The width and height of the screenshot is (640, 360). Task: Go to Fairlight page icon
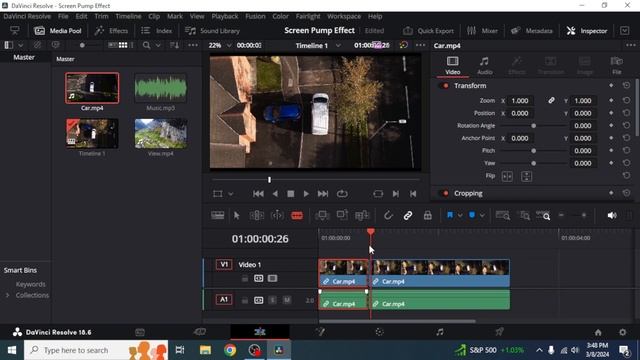click(440, 332)
